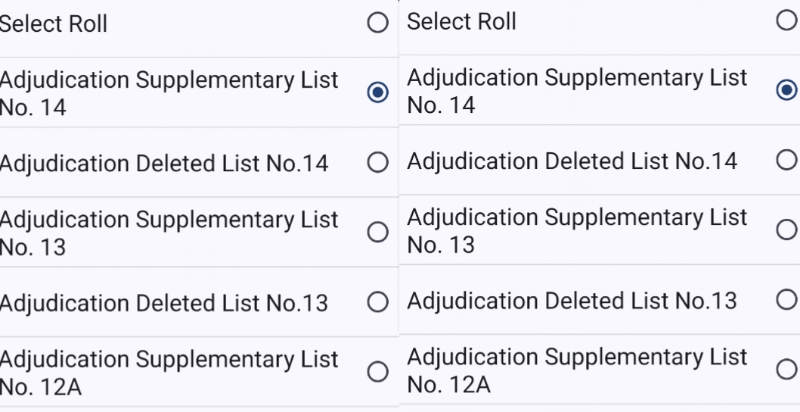The height and width of the screenshot is (412, 800).
Task: Tap 'Adjudication Deleted List No.13' label in right list
Action: coord(572,300)
